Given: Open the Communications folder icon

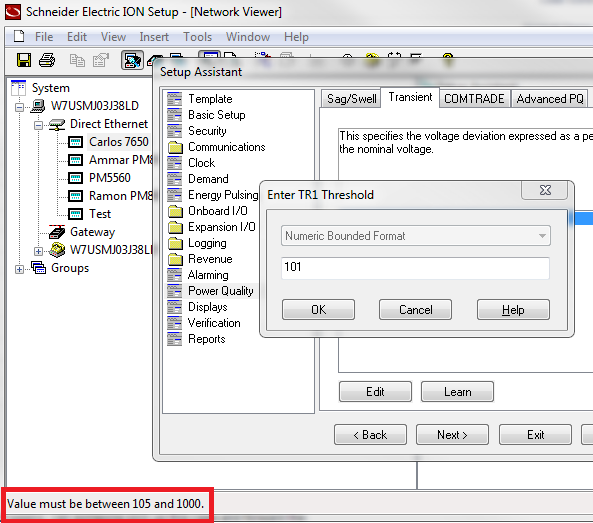Looking at the screenshot, I should (x=175, y=147).
